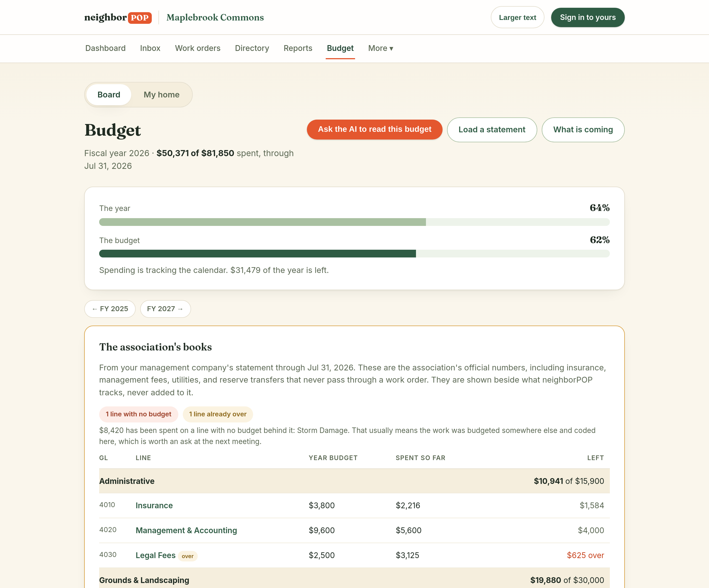Click the YEAR BUDGET column header
709x588 pixels.
coord(333,458)
